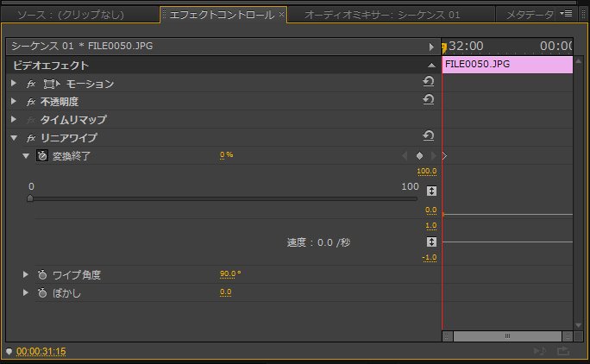Open the panel flyout menu icon

[x=566, y=14]
